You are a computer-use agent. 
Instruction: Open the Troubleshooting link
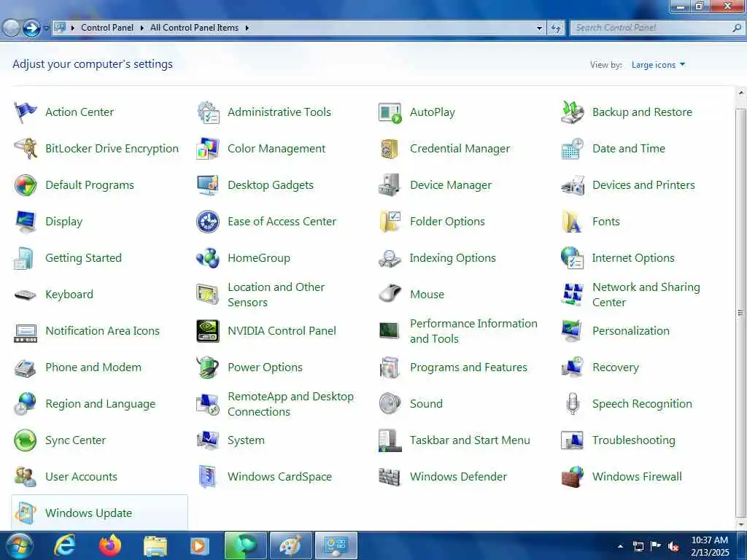click(634, 440)
